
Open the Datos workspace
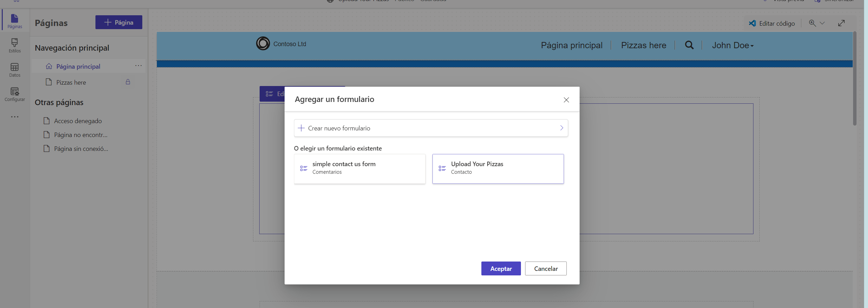15,70
